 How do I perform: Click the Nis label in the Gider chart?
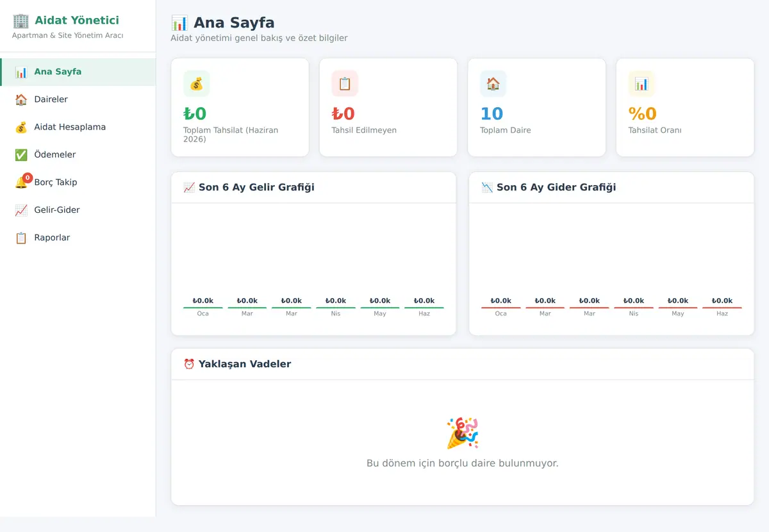(634, 313)
